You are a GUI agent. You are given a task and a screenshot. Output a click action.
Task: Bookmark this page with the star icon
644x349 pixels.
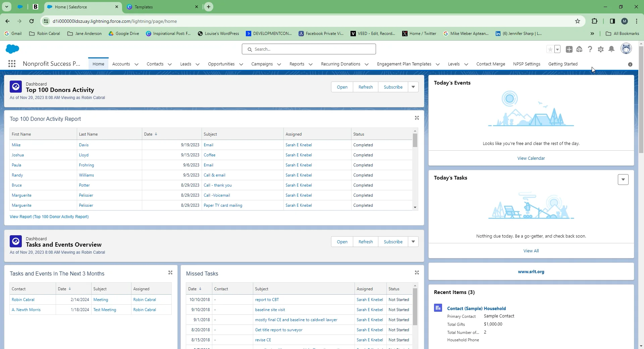(578, 21)
